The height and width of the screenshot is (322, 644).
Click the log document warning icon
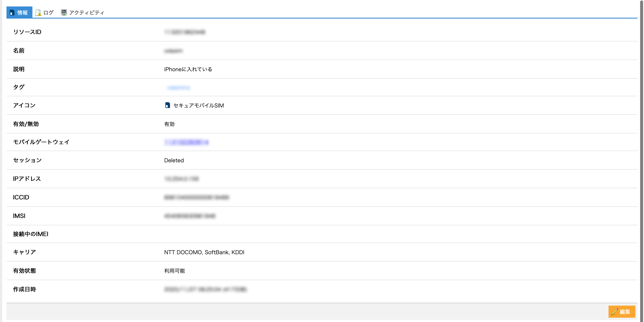(38, 13)
